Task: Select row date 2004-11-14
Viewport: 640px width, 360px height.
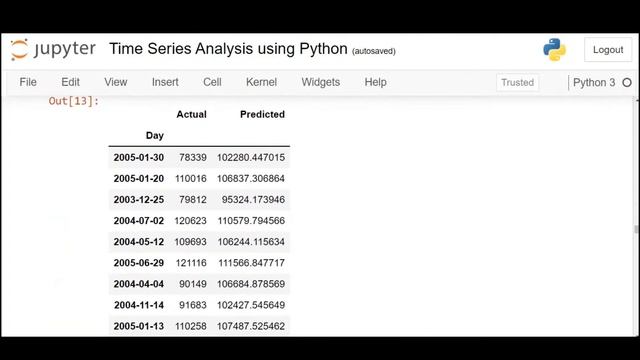Action: [x=139, y=305]
